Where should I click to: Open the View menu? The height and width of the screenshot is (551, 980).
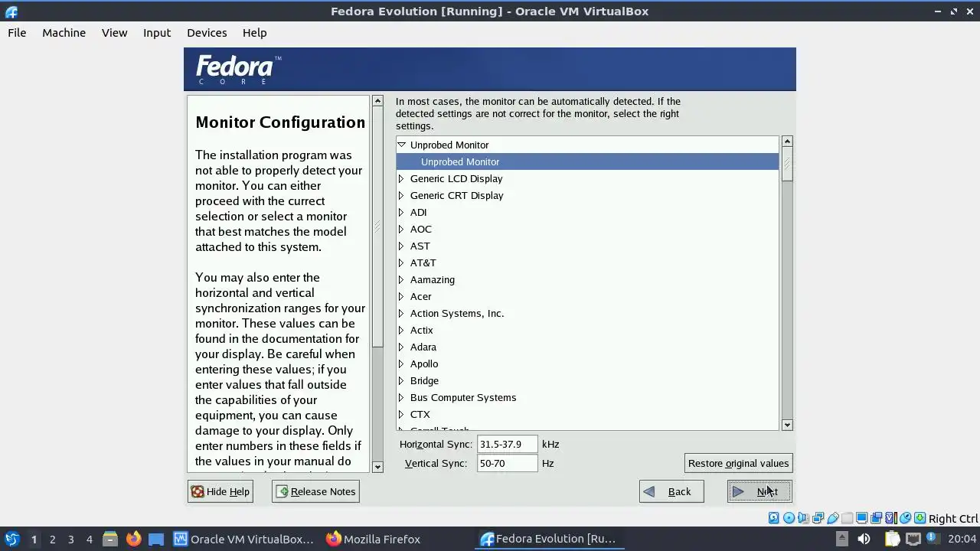point(114,33)
